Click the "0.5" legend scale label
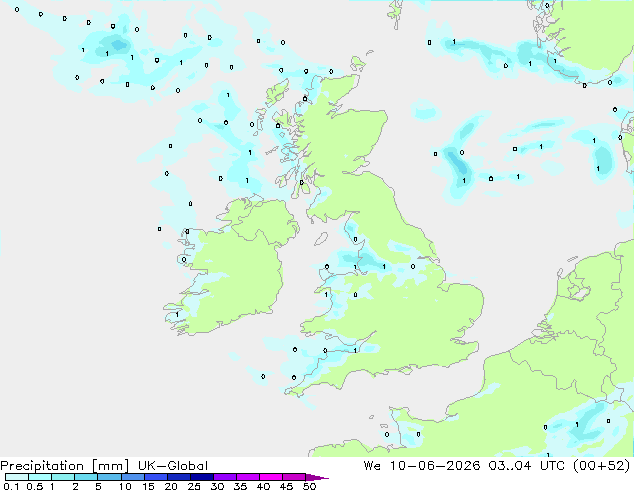 click(34, 486)
